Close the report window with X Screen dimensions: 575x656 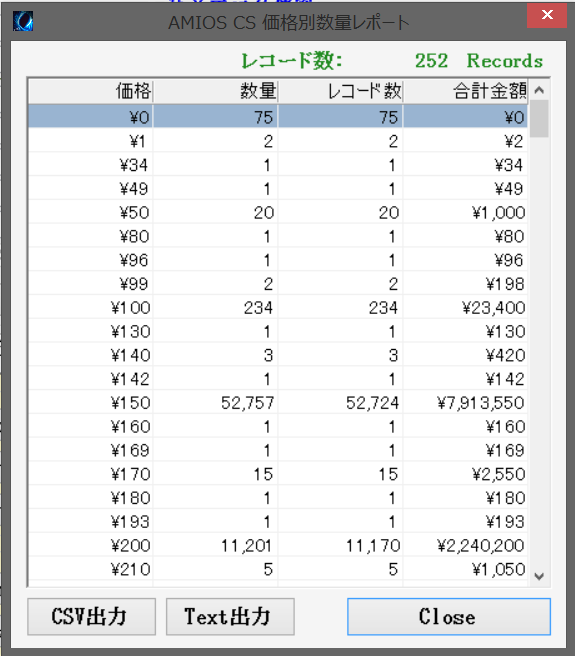pos(547,15)
